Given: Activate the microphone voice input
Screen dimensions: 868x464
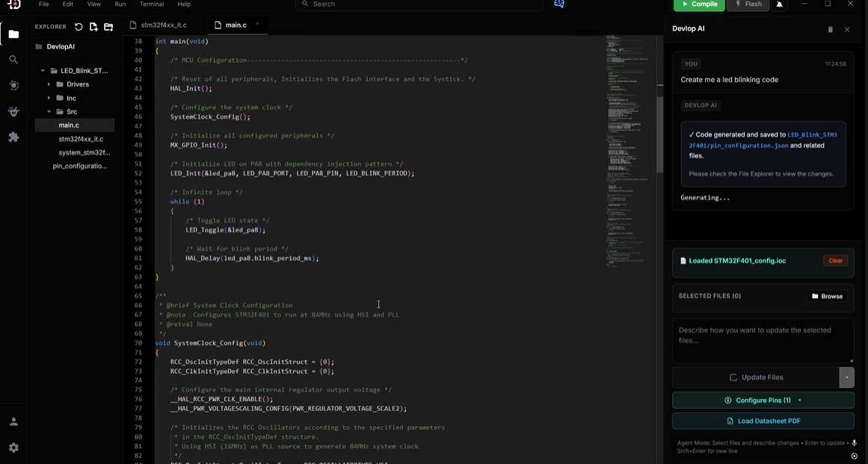Looking at the screenshot, I should tap(855, 443).
